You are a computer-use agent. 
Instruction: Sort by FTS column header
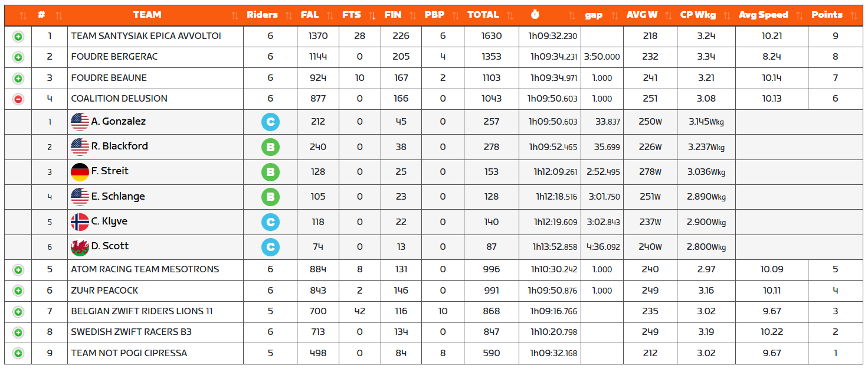click(351, 15)
